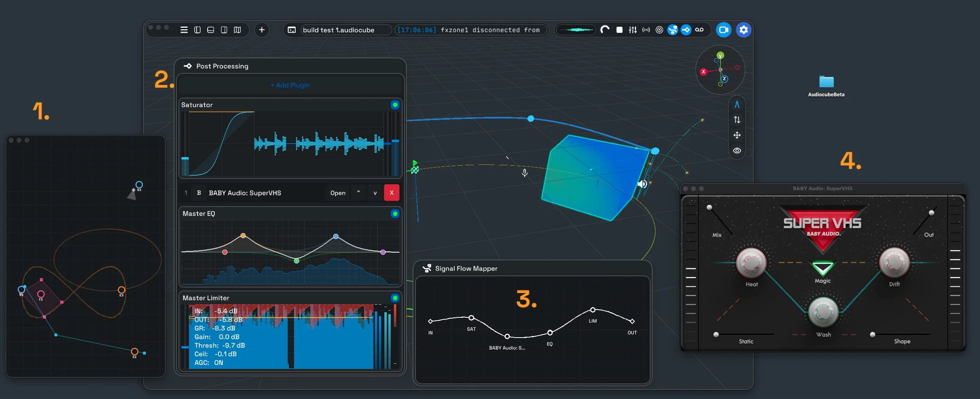This screenshot has height=399, width=980.
Task: Open the console terminal icon
Action: click(292, 30)
